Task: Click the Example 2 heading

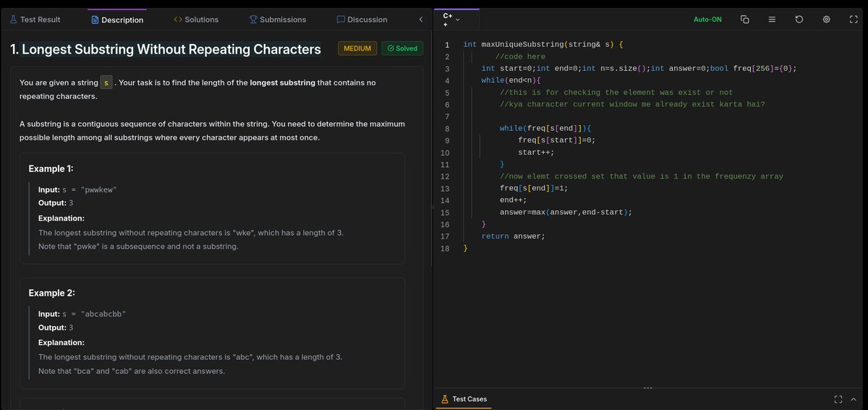Action: click(x=52, y=293)
